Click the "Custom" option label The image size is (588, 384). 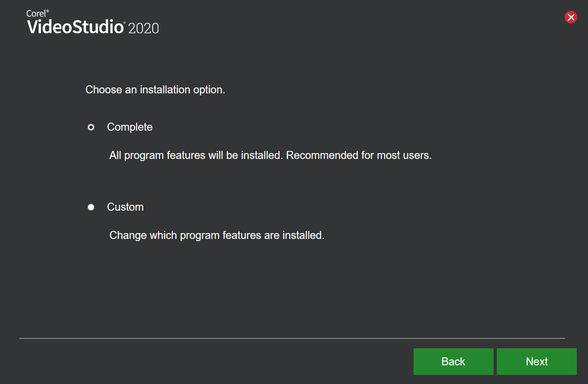click(125, 207)
